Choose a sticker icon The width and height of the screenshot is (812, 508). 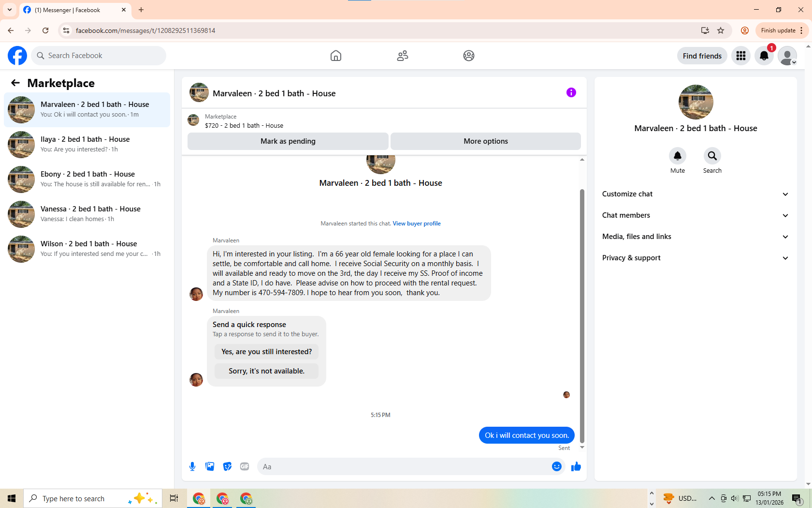227,466
